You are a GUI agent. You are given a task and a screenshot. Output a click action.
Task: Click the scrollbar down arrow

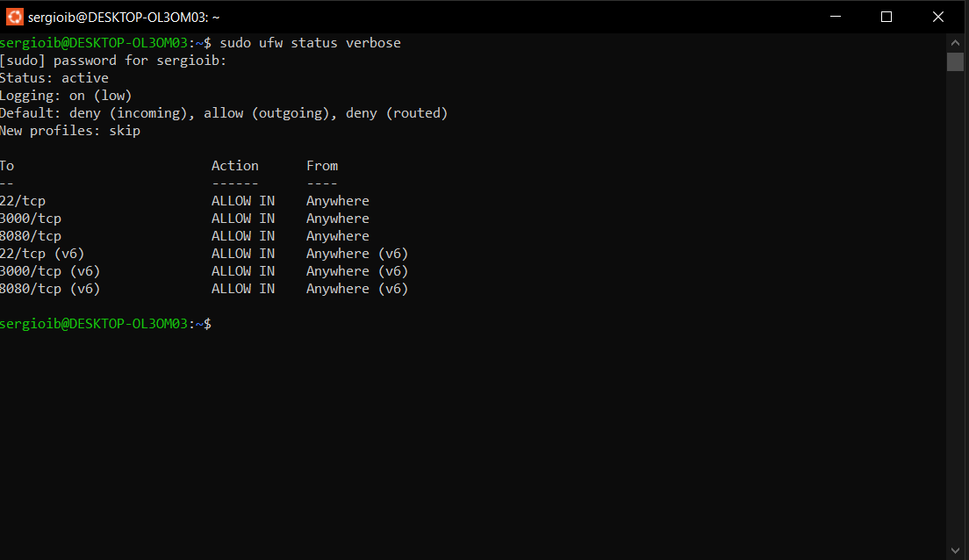tap(955, 550)
